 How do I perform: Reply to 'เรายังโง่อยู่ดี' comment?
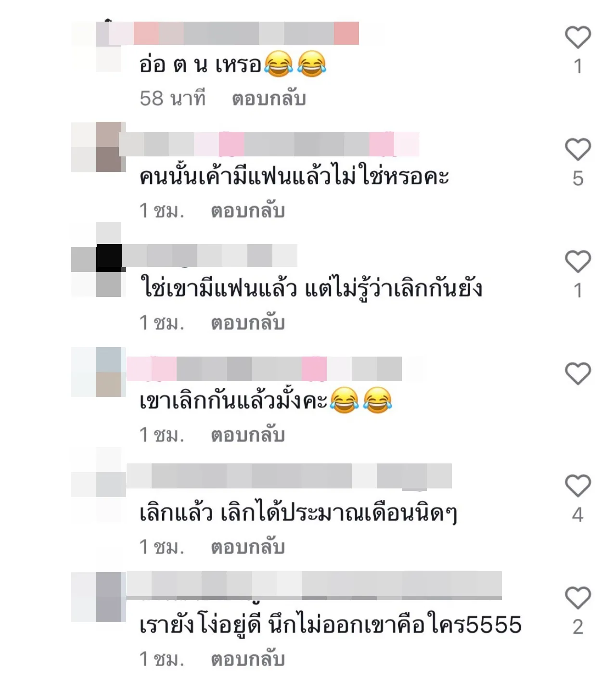248,659
